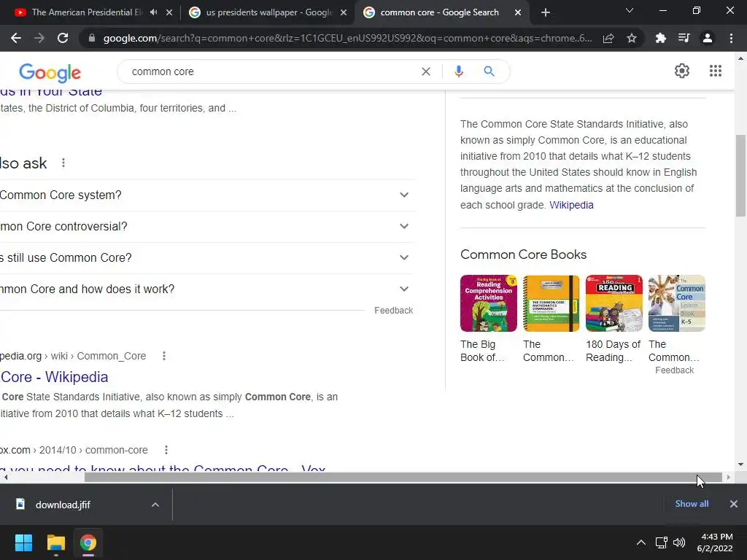Open the tab search chevron

(x=630, y=10)
